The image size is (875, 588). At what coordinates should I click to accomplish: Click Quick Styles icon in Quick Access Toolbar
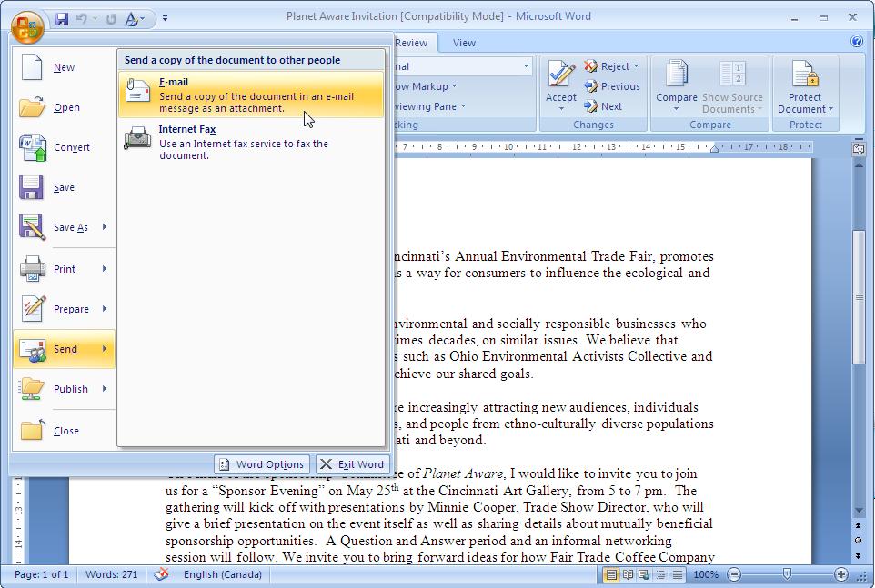point(132,19)
